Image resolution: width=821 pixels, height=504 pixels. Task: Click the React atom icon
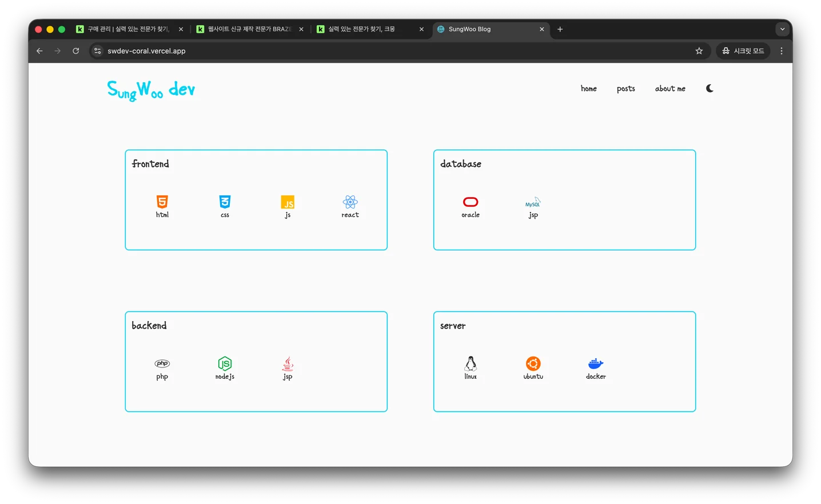coord(350,202)
